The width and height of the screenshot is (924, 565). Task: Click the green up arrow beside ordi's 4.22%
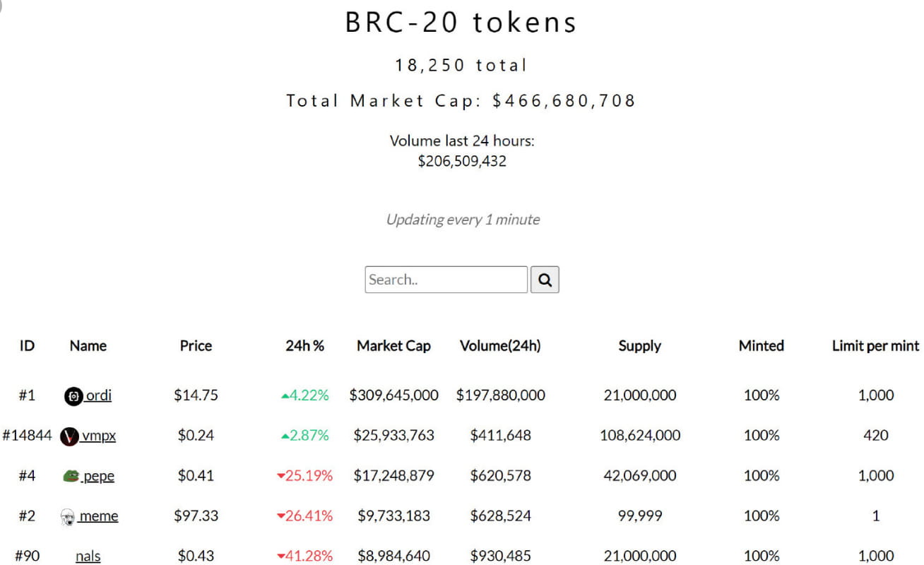point(285,395)
